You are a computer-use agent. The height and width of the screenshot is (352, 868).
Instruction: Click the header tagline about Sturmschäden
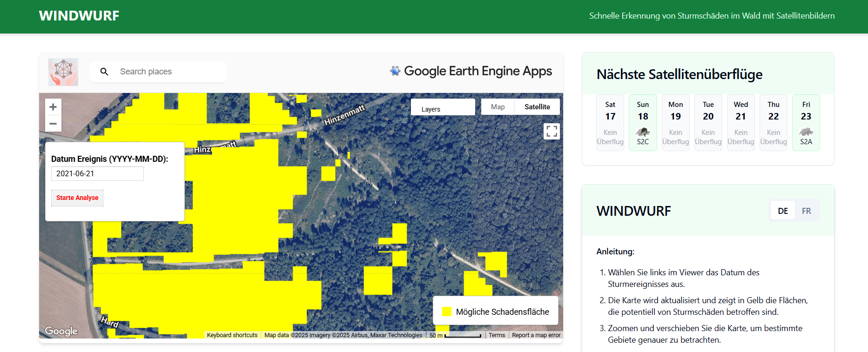click(x=712, y=16)
